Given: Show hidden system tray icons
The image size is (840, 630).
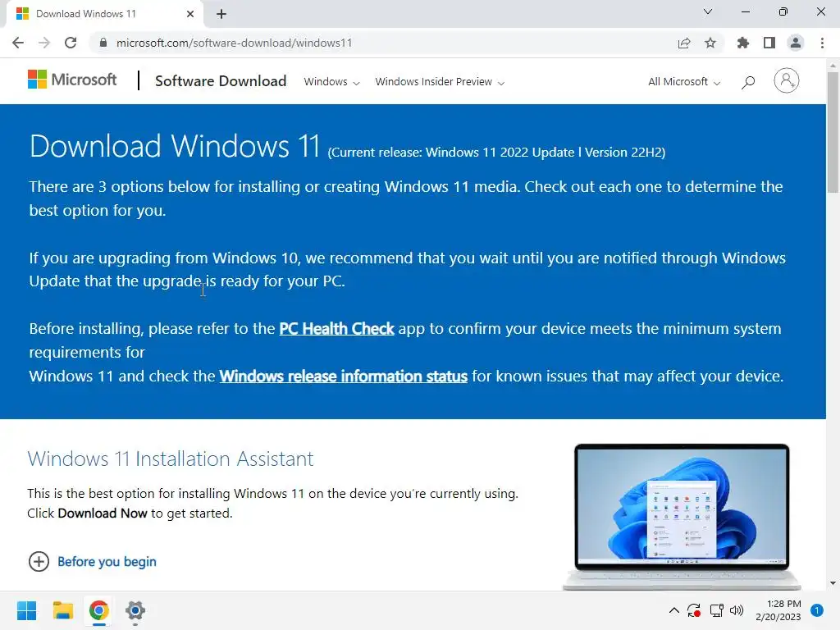Looking at the screenshot, I should (x=674, y=610).
